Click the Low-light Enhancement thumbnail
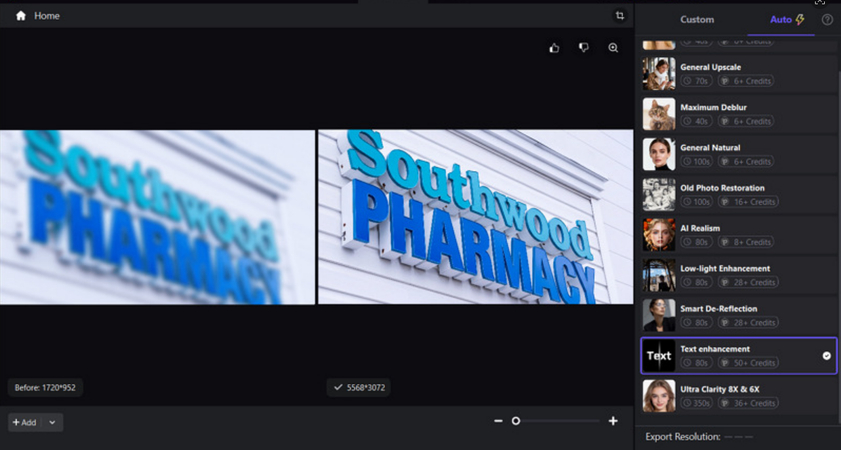 (x=659, y=275)
